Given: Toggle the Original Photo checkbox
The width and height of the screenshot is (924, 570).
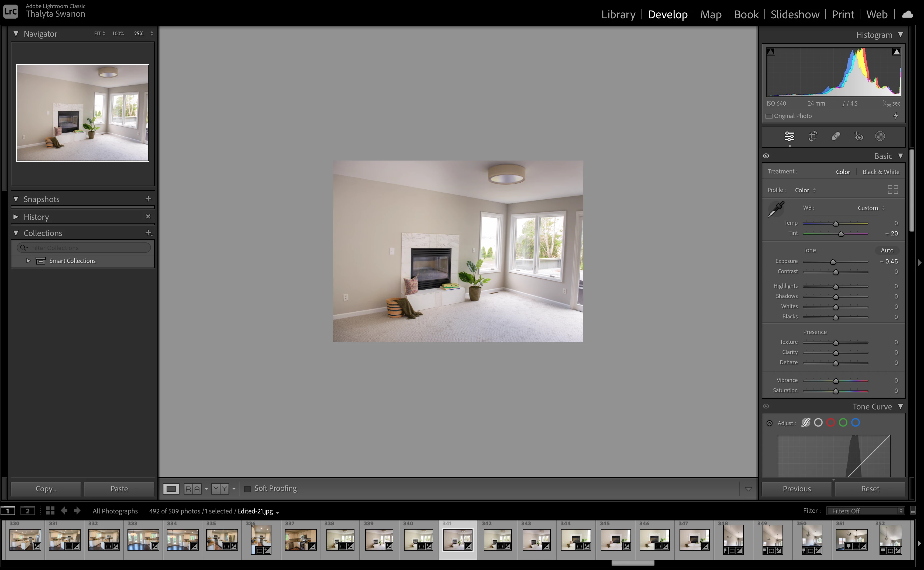Looking at the screenshot, I should (x=769, y=116).
